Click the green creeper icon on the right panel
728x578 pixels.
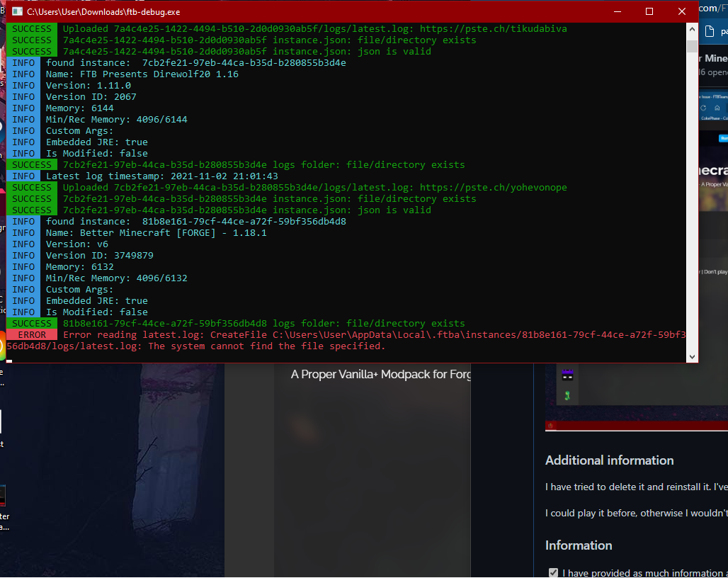[567, 395]
